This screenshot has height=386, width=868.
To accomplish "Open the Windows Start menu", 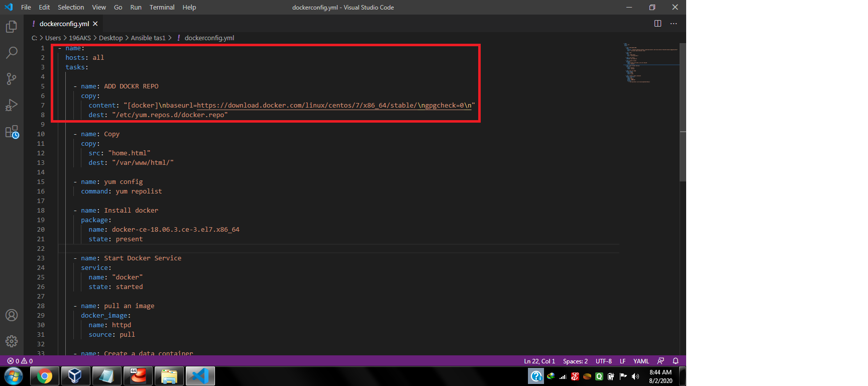I will [14, 376].
